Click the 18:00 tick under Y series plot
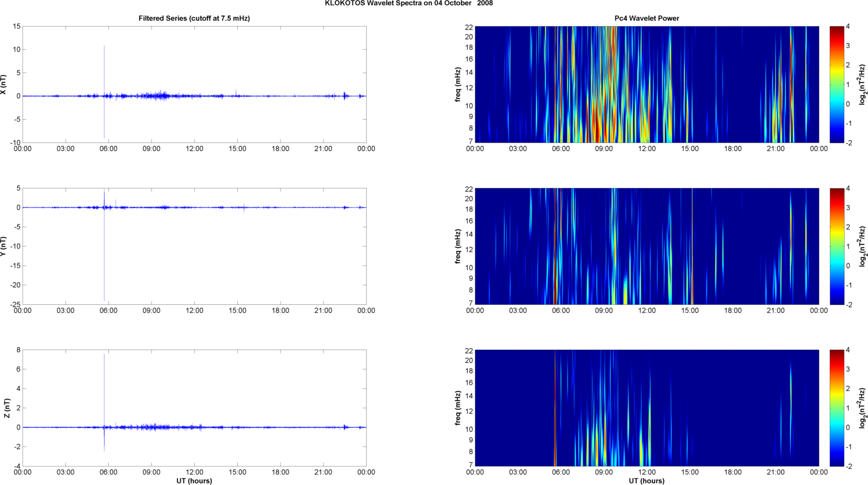This screenshot has height=485, width=868. 280,311
